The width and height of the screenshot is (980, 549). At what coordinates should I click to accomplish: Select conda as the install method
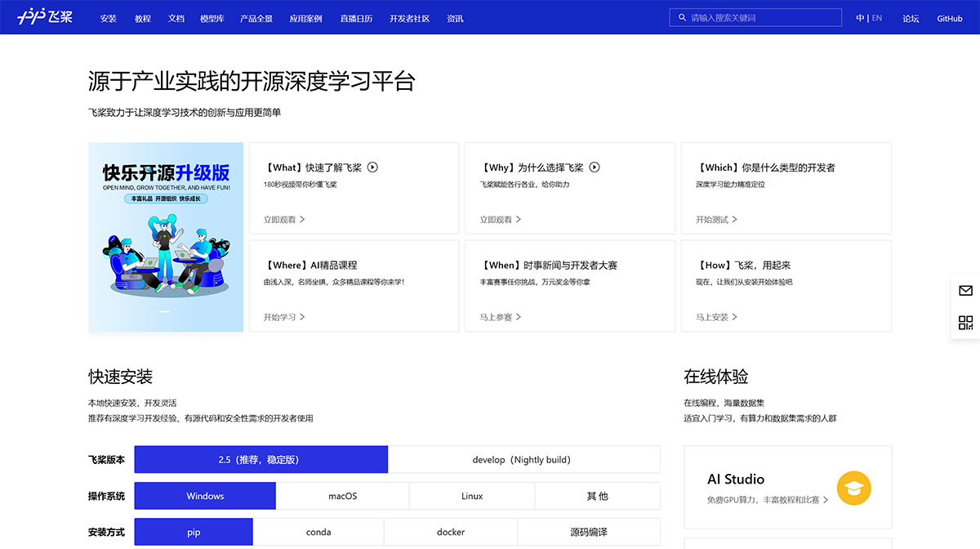coord(318,532)
